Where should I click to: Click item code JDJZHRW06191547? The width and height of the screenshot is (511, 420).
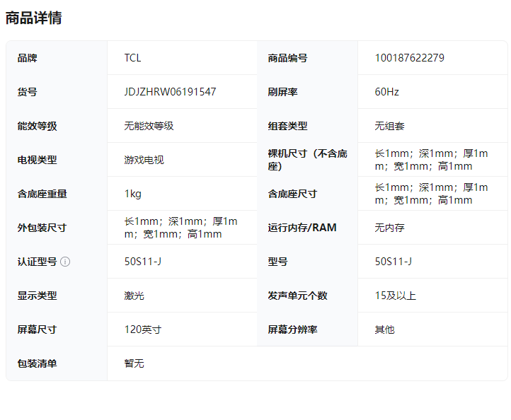[170, 92]
